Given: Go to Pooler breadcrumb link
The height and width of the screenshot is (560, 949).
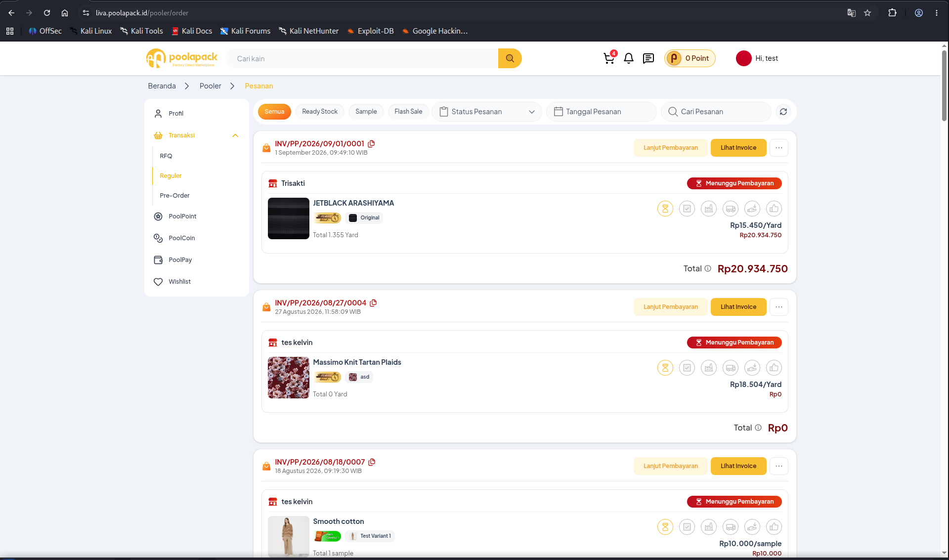Looking at the screenshot, I should point(210,86).
